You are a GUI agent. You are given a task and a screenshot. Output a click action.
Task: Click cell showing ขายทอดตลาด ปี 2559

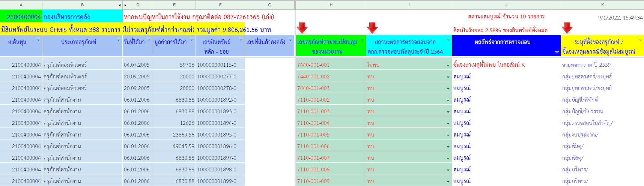586,65
